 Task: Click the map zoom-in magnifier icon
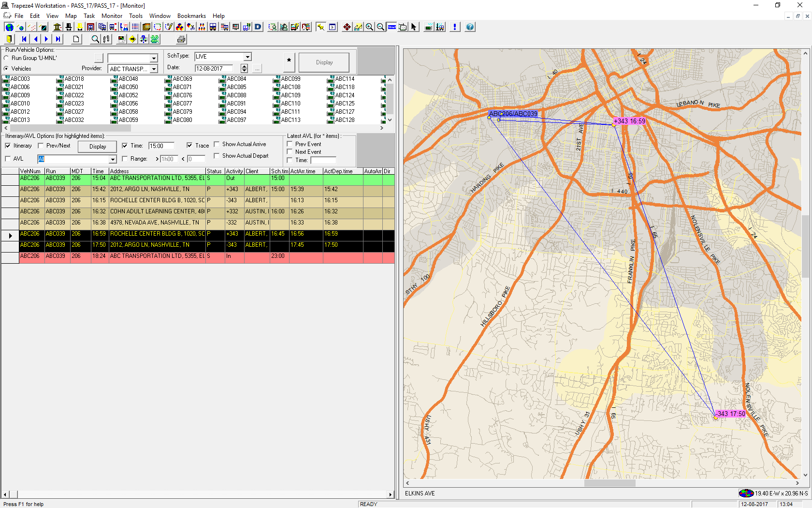pos(369,27)
